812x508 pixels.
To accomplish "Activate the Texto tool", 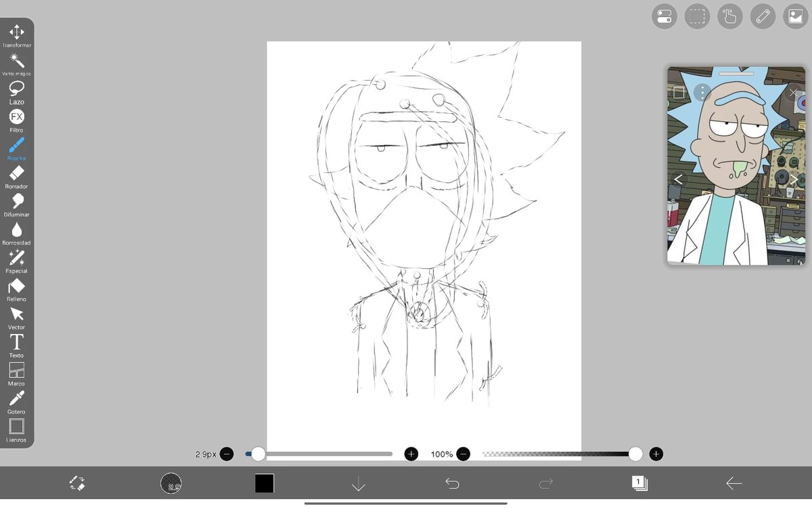I will tap(17, 346).
